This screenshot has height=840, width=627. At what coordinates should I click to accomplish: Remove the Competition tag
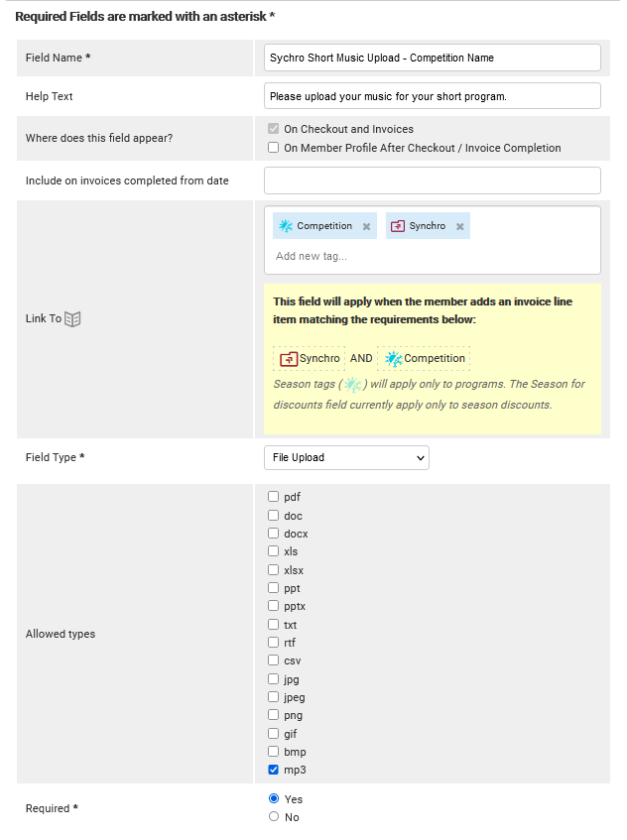366,226
